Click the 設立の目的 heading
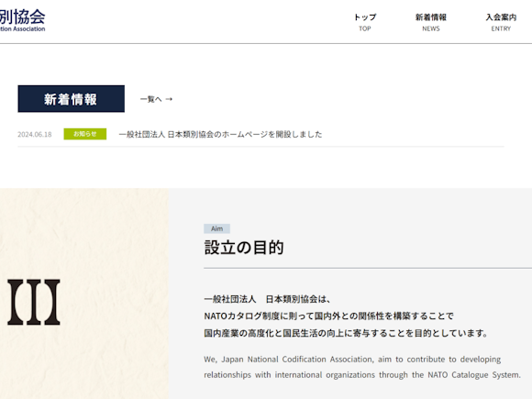Screen dimensions: 532x399 [244, 248]
